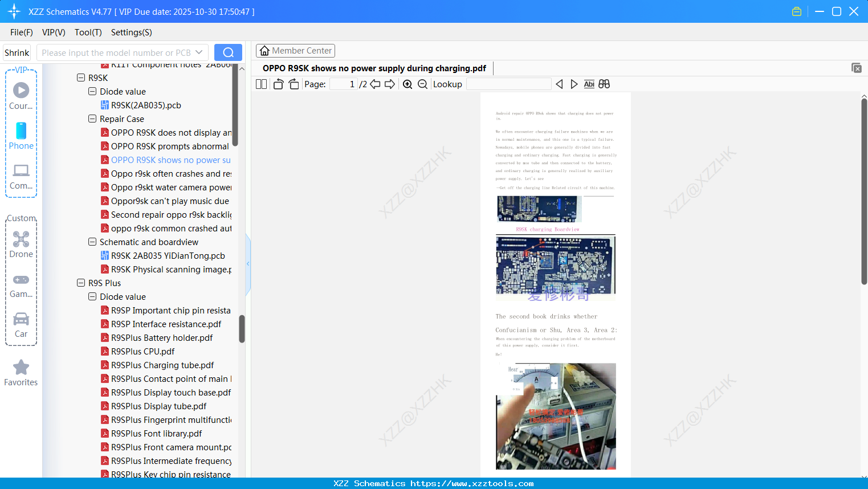Jump to previous Lookup match
The width and height of the screenshot is (868, 489).
(x=559, y=84)
